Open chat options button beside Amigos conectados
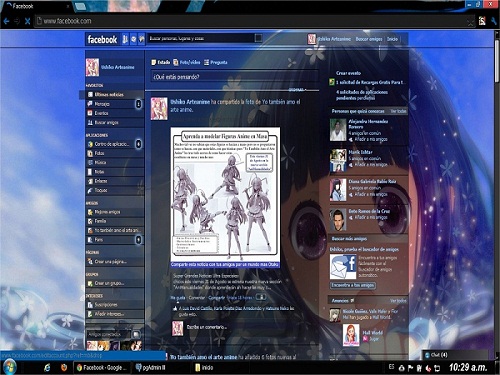Image resolution: width=500 pixels, height=375 pixels. (x=136, y=334)
